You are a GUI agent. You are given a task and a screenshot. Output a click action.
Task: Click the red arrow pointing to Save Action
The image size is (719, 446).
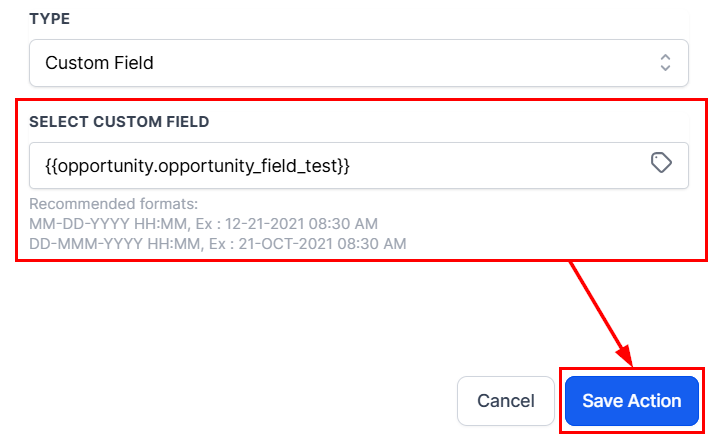click(601, 314)
